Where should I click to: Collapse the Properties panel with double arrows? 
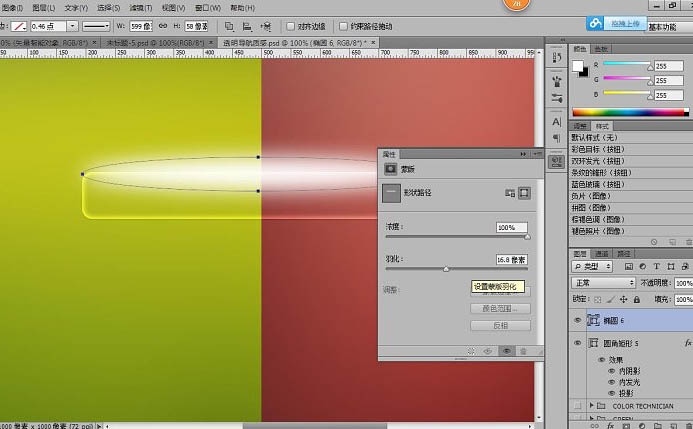[523, 154]
